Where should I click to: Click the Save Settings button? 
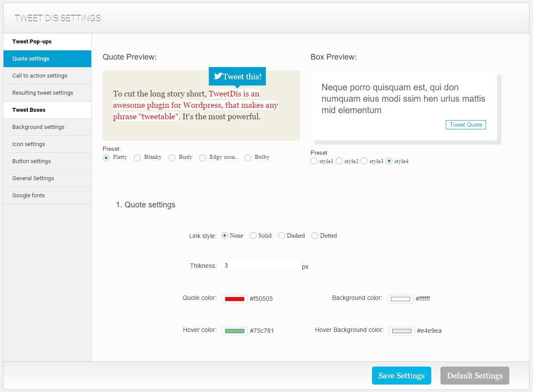click(401, 376)
